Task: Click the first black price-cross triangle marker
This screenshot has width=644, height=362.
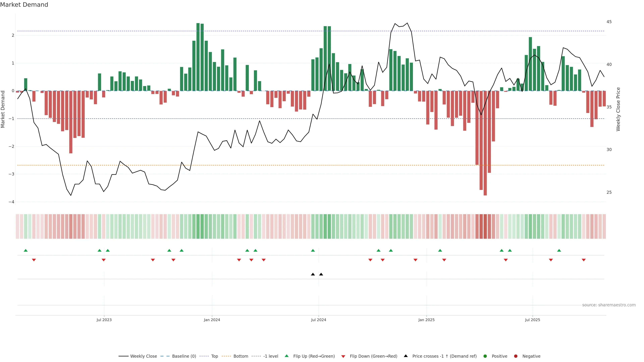Action: 313,274
